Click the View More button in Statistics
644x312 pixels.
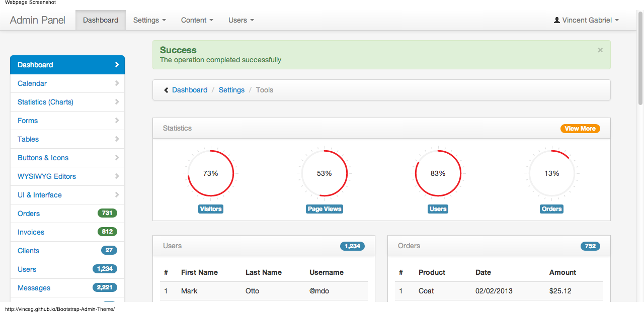(580, 129)
